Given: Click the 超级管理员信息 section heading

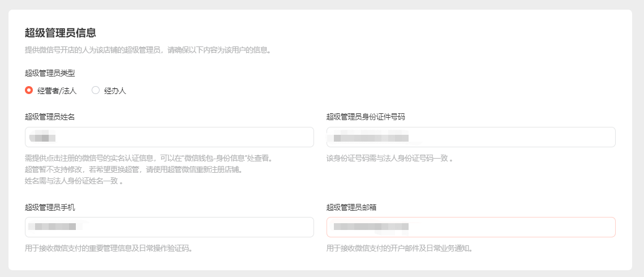Looking at the screenshot, I should coord(61,32).
